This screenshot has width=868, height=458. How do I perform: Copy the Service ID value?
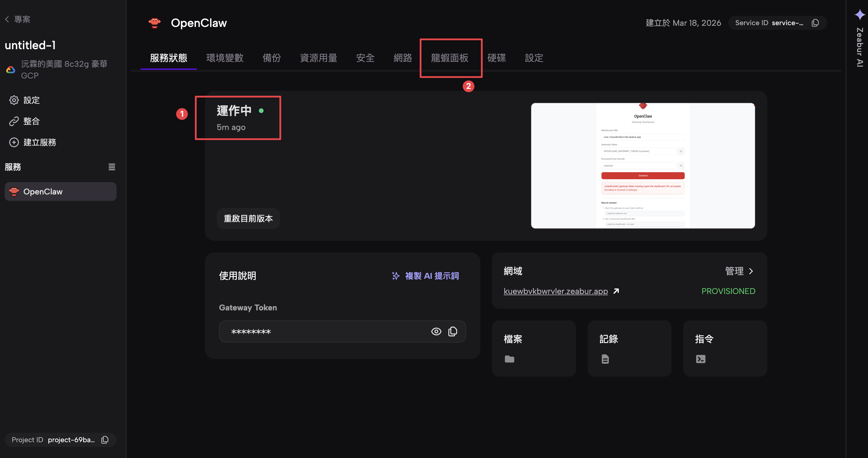point(815,23)
